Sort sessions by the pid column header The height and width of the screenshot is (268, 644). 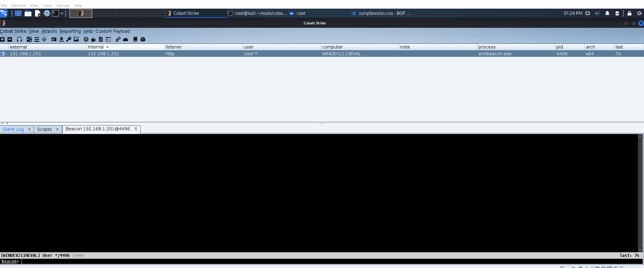click(570, 47)
